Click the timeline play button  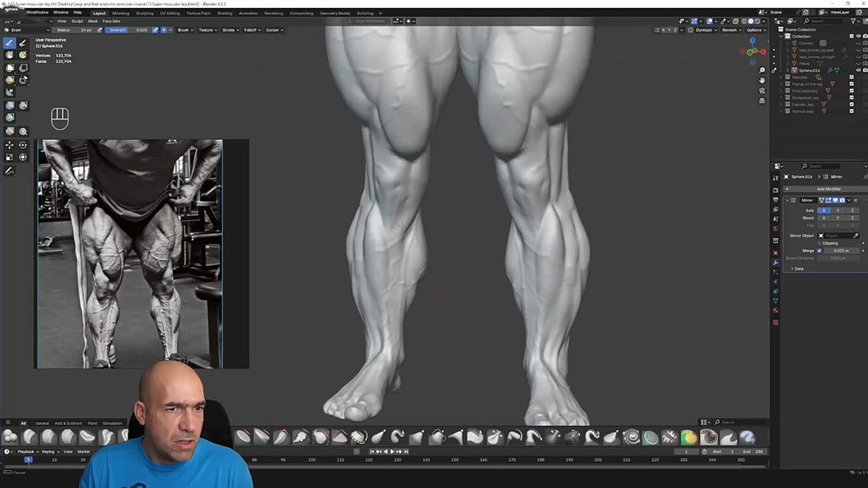coord(392,451)
